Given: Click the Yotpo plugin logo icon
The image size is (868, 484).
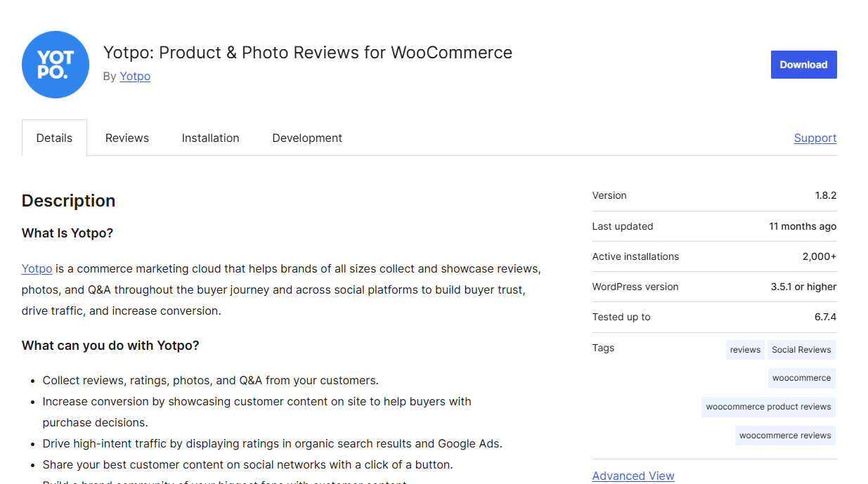Looking at the screenshot, I should pos(56,65).
